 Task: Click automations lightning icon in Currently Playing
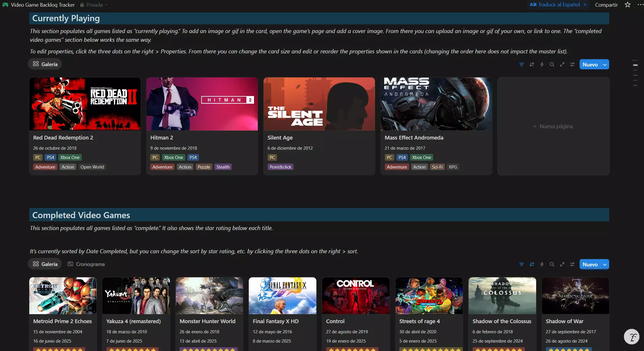tap(542, 64)
